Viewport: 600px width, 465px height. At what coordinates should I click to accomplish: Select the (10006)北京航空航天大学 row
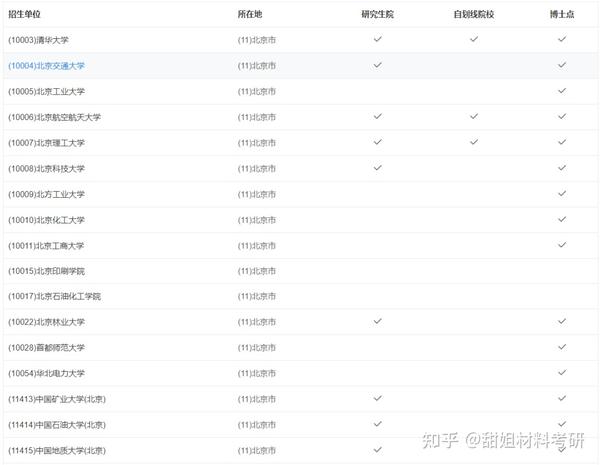[300, 117]
